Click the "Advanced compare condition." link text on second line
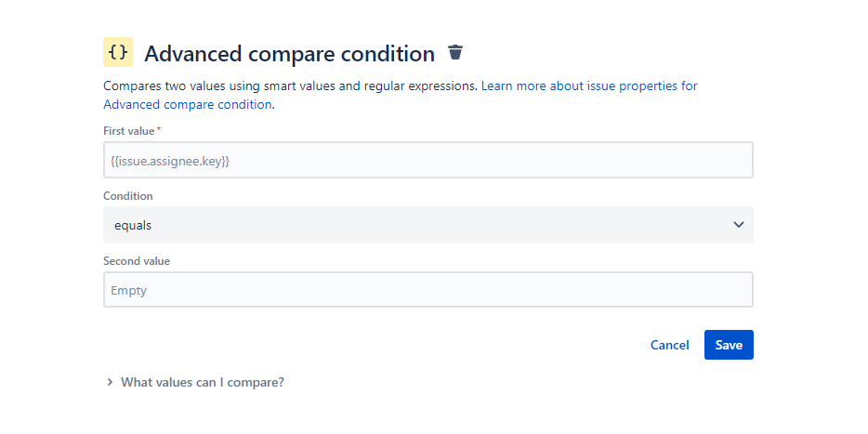 click(x=188, y=104)
